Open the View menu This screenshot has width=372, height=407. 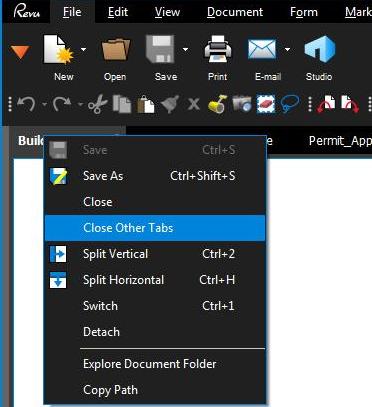click(x=167, y=12)
